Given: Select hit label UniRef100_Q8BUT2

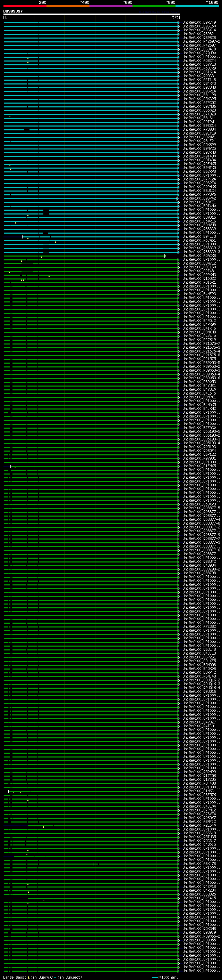Looking at the screenshot, I should pyautogui.click(x=199, y=561).
